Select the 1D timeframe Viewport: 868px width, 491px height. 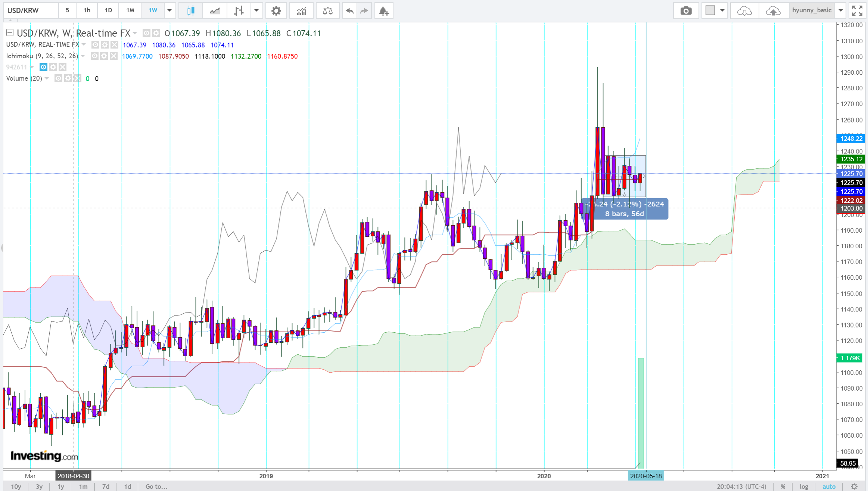coord(108,10)
